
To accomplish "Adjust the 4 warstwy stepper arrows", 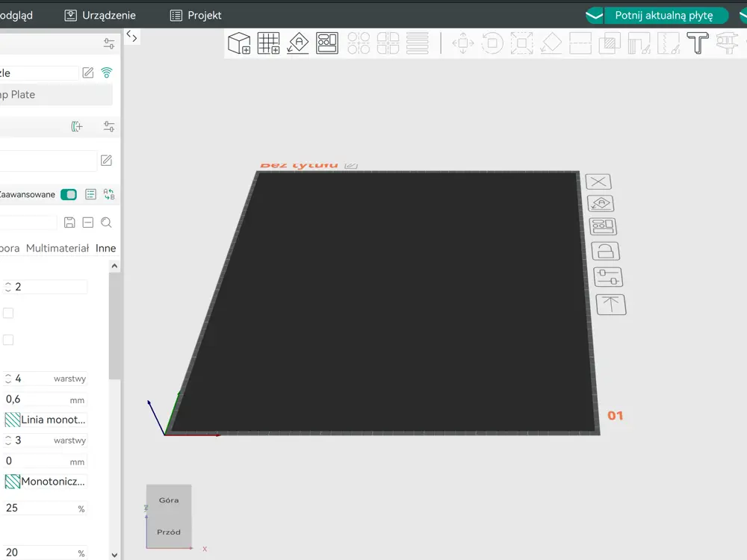I will coord(8,379).
